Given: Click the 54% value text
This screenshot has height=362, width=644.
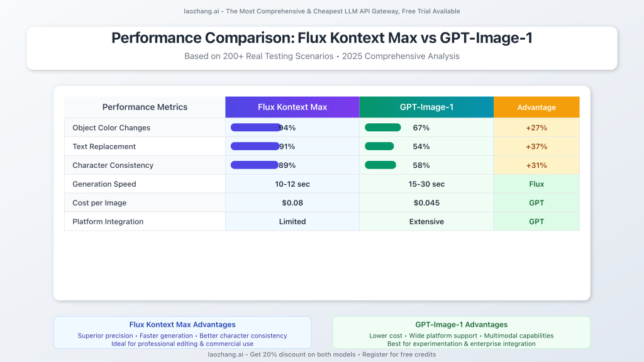Looking at the screenshot, I should (x=421, y=146).
